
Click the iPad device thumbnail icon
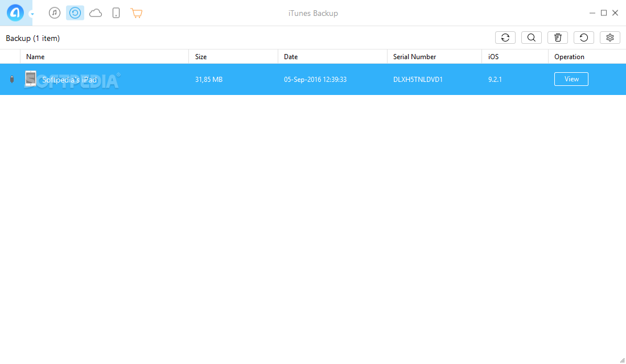coord(30,79)
